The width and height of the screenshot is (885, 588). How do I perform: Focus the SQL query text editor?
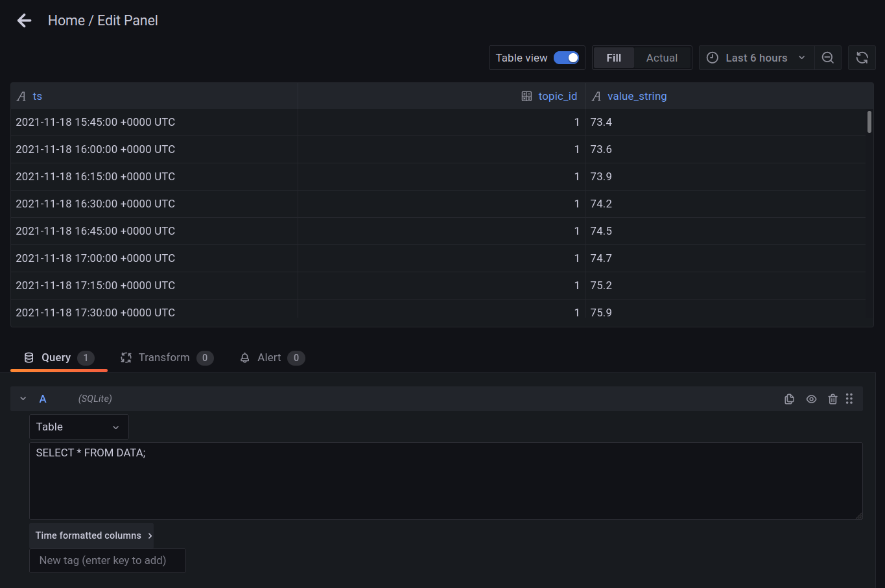coord(446,481)
